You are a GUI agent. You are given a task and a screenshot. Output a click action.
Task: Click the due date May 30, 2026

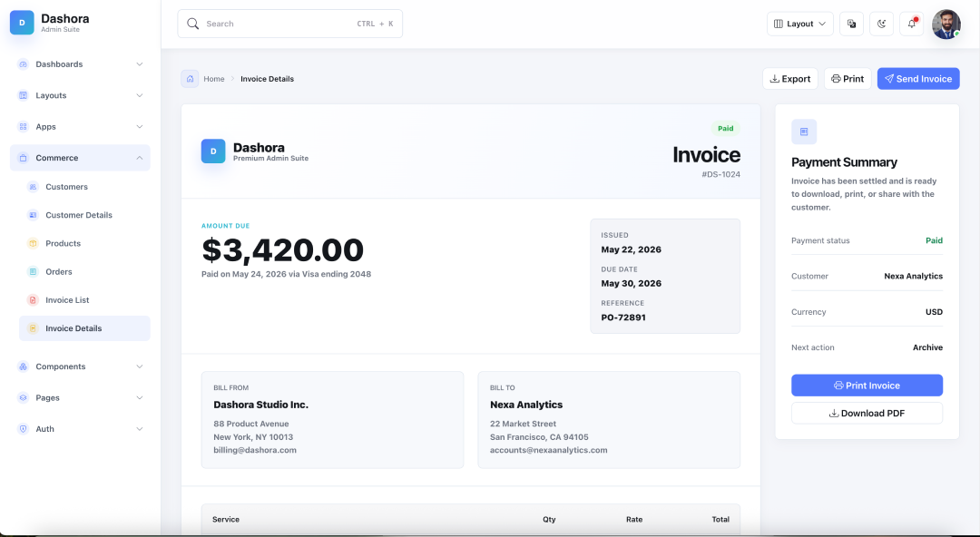point(632,283)
